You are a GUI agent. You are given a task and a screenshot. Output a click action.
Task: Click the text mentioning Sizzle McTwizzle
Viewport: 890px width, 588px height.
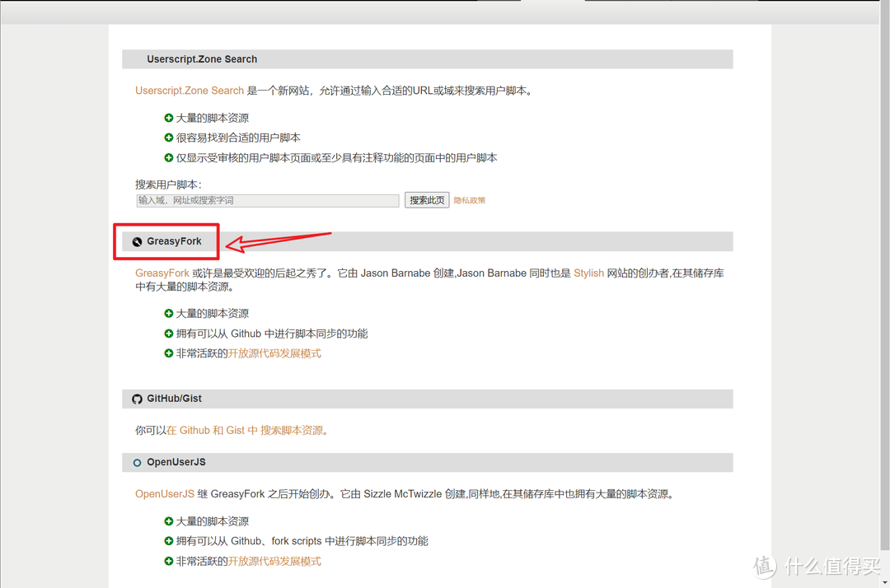405,494
